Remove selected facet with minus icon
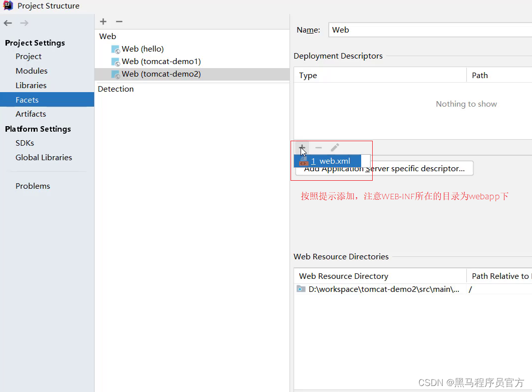Screen dimensions: 532x392 [119, 22]
